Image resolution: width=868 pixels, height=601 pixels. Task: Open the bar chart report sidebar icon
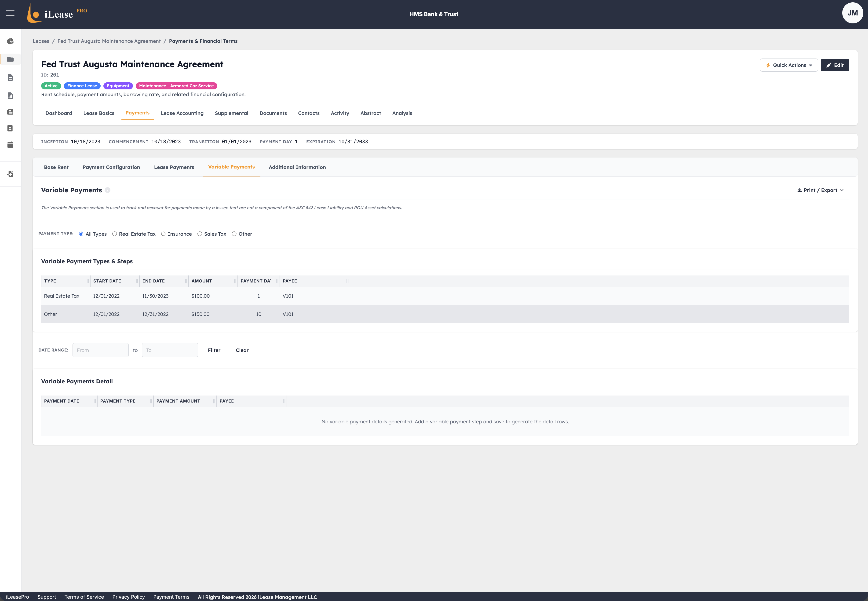pyautogui.click(x=11, y=96)
